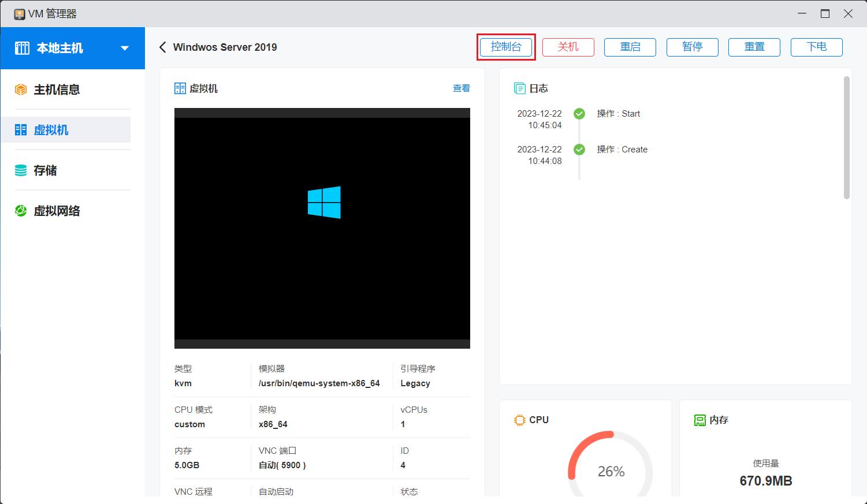Viewport: 867px width, 504px height.
Task: Click the VM title Windwos Server 2019
Action: [x=225, y=47]
